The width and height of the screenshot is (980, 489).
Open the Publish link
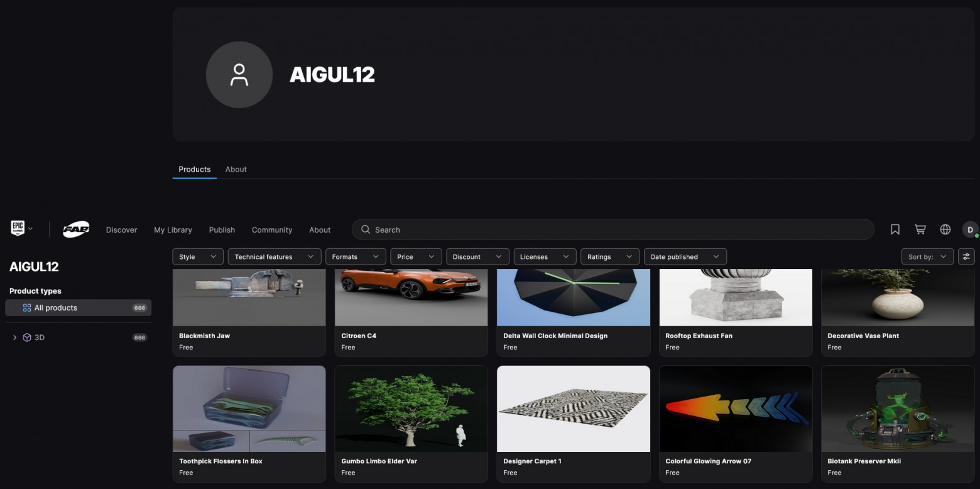[x=222, y=229]
